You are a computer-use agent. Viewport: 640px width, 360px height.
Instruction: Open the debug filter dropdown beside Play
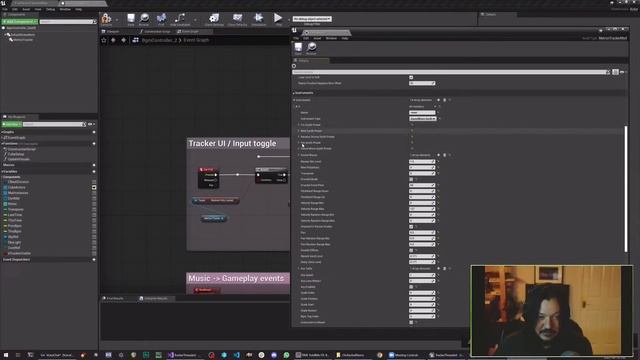(x=312, y=19)
